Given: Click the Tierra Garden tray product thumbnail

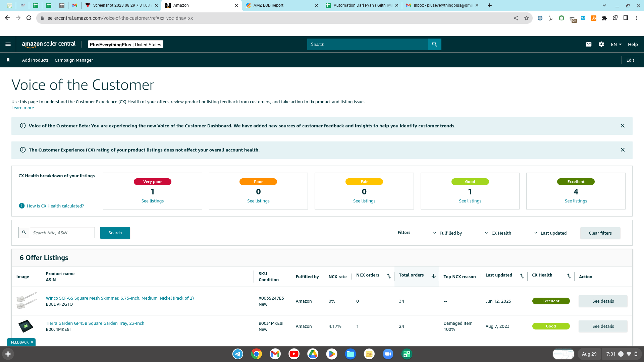Looking at the screenshot, I should [25, 326].
